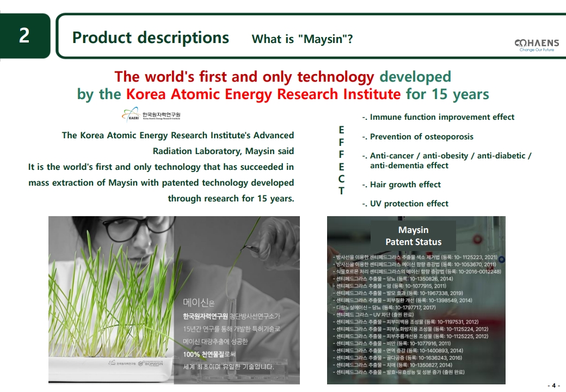
Task: Click the patent line numbered 10-1053670, 2011
Action: [414, 265]
